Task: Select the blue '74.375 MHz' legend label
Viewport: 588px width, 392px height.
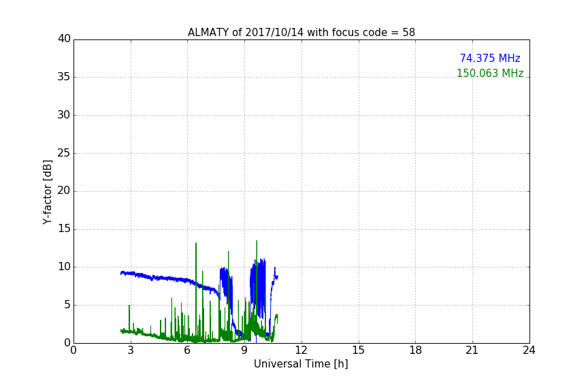Action: click(x=490, y=58)
